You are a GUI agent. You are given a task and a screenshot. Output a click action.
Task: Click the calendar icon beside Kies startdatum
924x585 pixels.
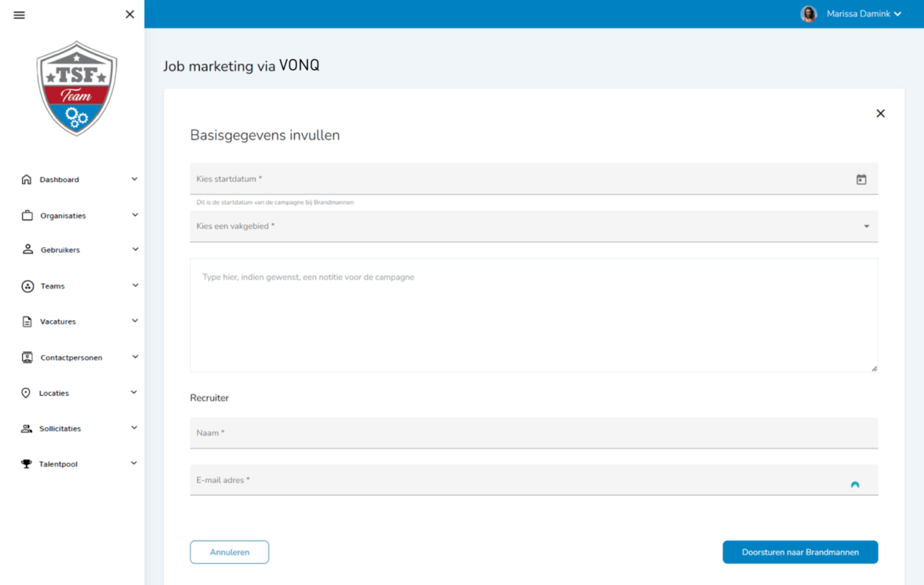[861, 179]
